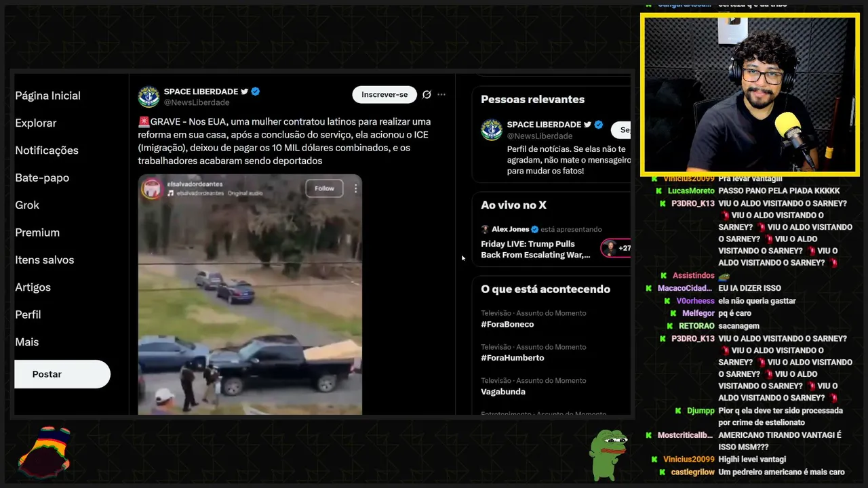Screen dimensions: 868x488
Task: Click profile bio 'Perfil de notícias'
Action: 568,160
